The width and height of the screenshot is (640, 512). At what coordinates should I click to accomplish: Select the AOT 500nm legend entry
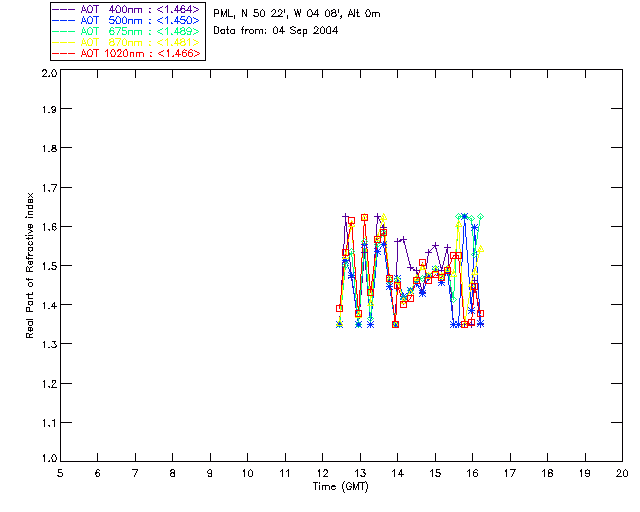pyautogui.click(x=127, y=20)
